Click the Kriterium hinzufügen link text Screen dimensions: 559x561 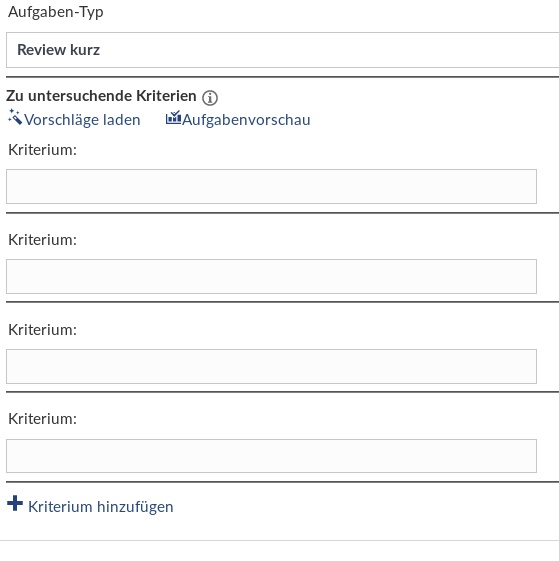point(101,507)
